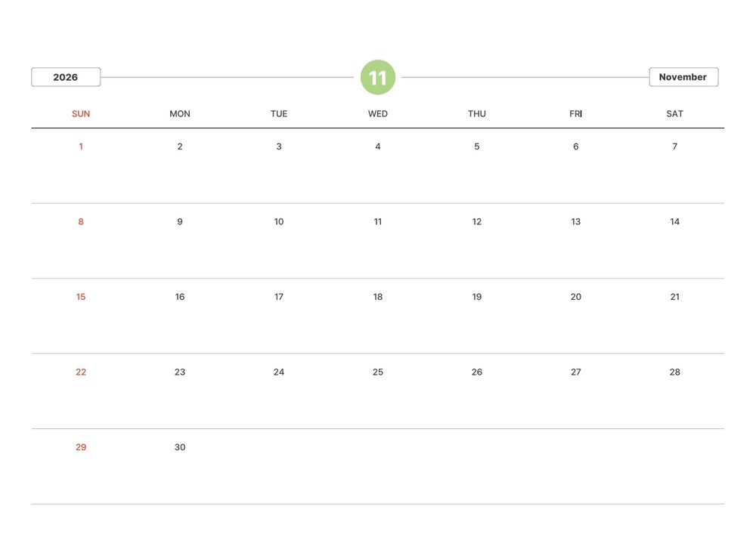
Task: Pick Sunday November 1
Action: 81,147
